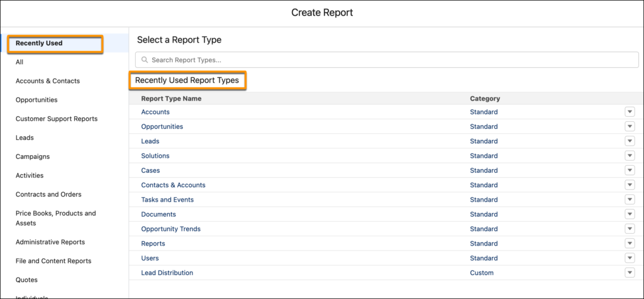Open Customer Support Reports category

click(x=57, y=119)
